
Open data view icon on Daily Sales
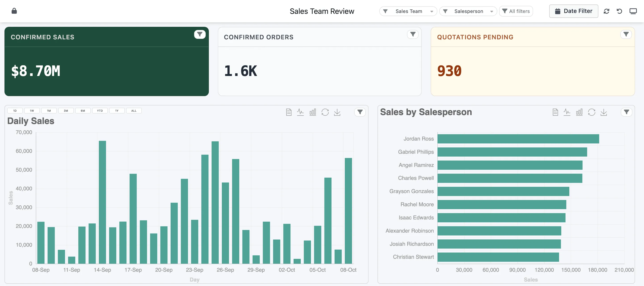(x=289, y=112)
